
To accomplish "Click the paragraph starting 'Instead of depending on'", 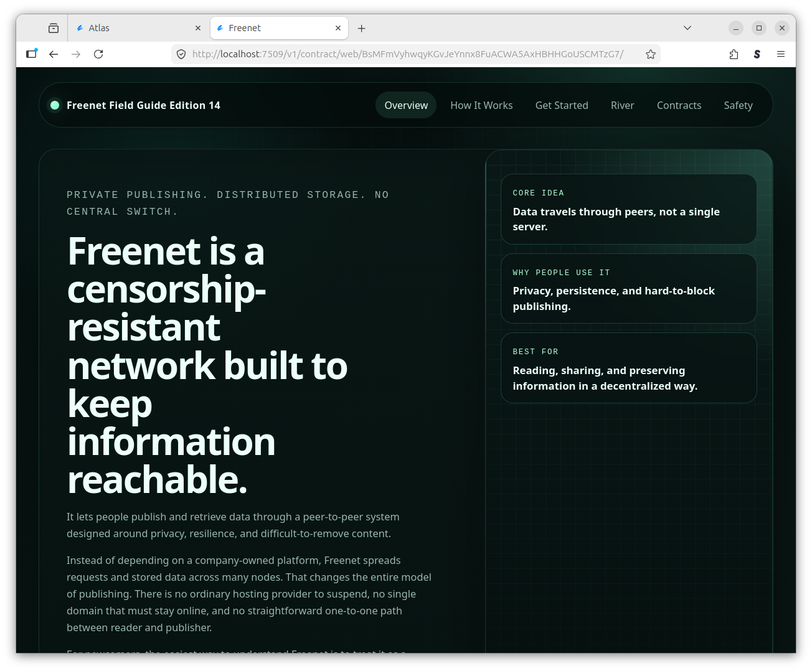I will click(x=249, y=594).
